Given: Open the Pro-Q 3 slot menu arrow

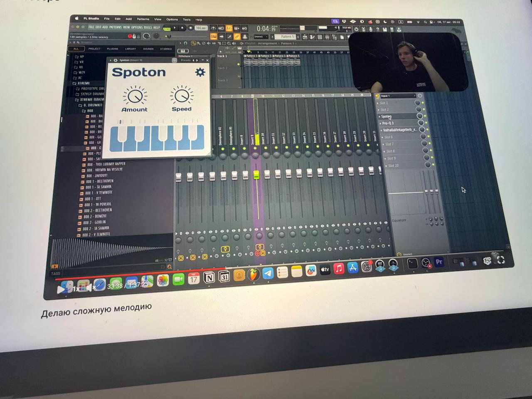Looking at the screenshot, I should pos(380,123).
